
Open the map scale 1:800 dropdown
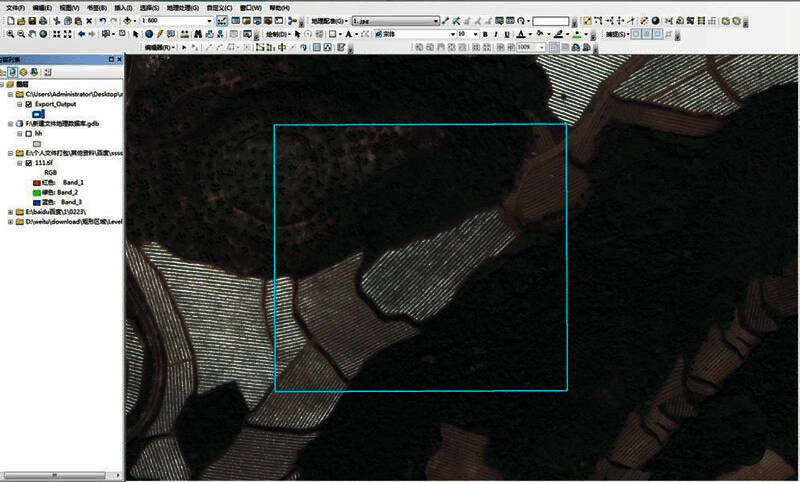click(208, 20)
